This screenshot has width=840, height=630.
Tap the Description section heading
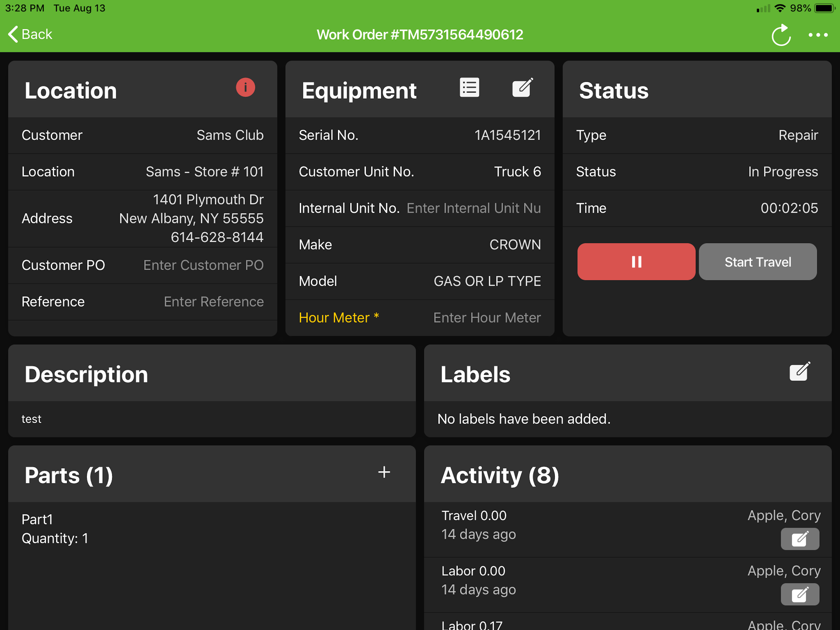point(86,374)
